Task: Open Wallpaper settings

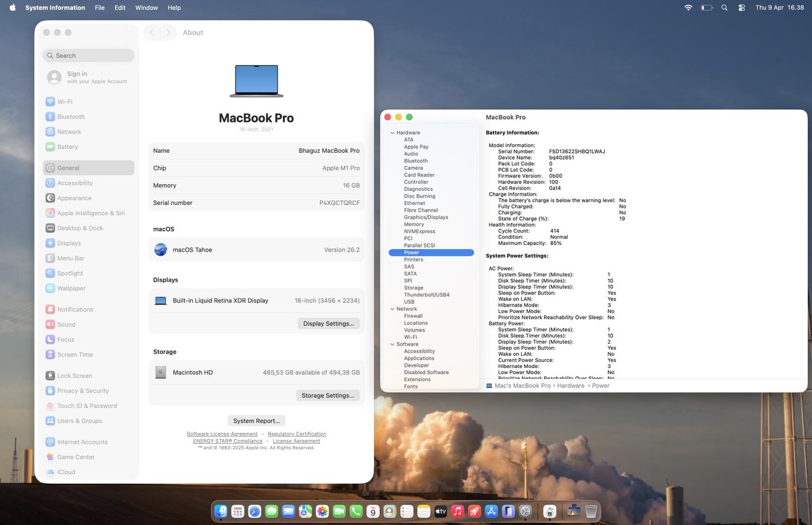Action: click(89, 288)
